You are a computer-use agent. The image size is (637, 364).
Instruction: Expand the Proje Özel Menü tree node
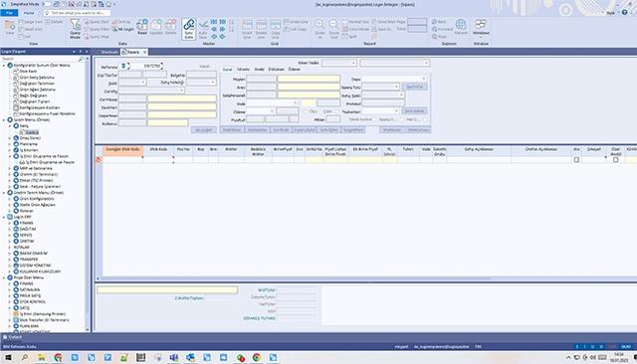(x=4, y=277)
